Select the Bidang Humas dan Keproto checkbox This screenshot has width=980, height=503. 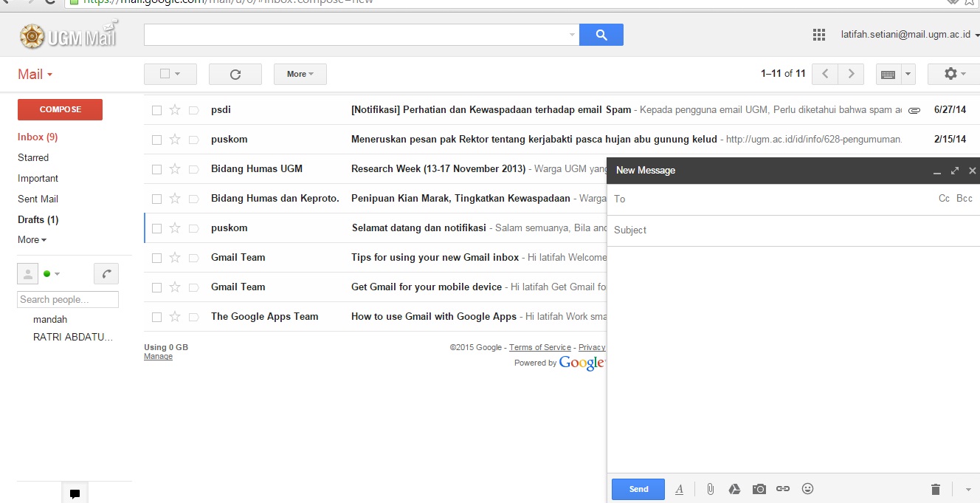tap(156, 199)
